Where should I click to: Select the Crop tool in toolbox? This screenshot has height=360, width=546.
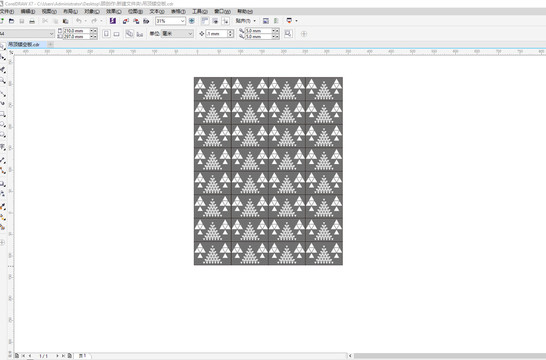point(3,70)
